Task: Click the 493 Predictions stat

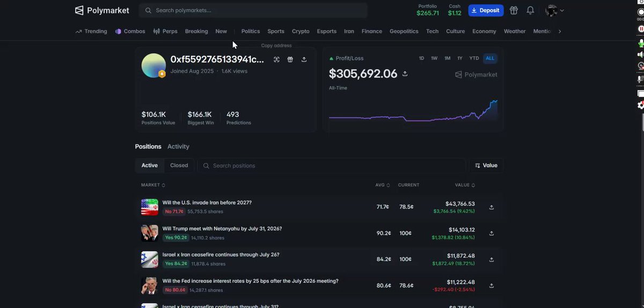Action: pos(239,118)
